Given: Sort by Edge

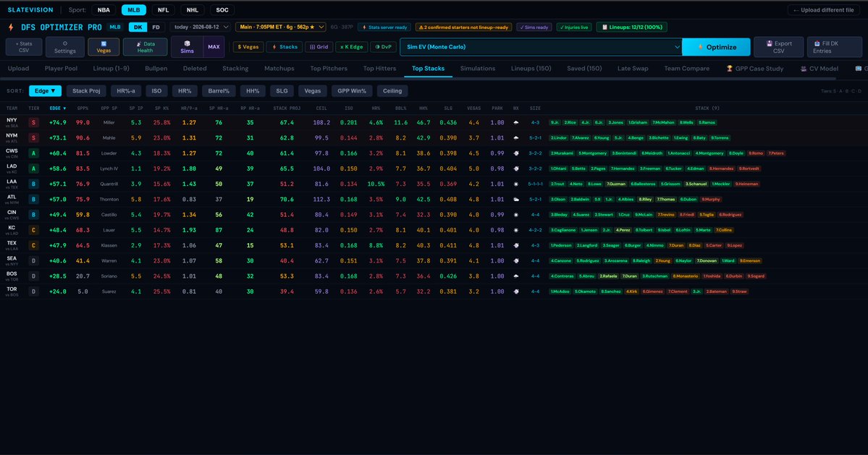Looking at the screenshot, I should 45,90.
